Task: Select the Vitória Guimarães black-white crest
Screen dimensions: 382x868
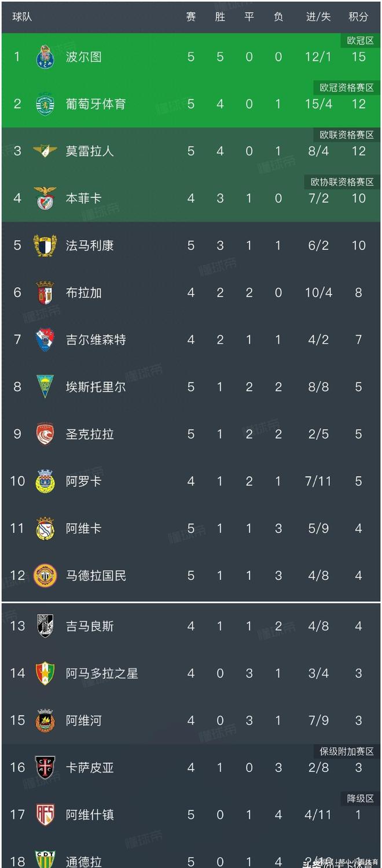Action: pyautogui.click(x=45, y=626)
